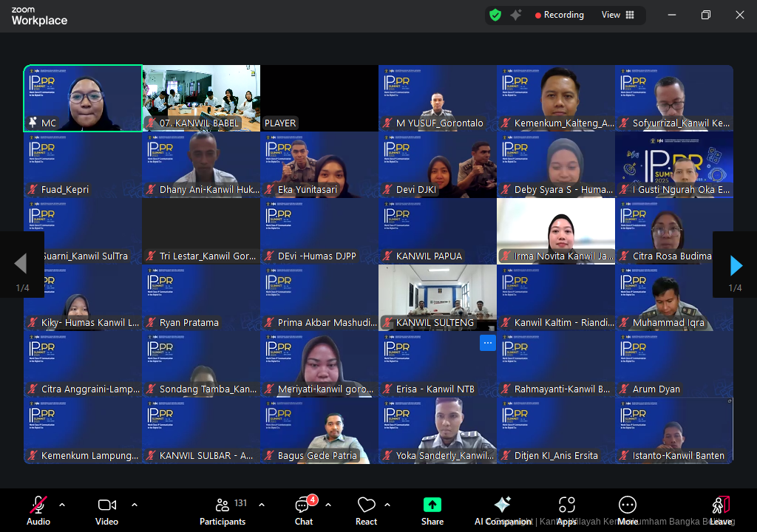The height and width of the screenshot is (532, 757).
Task: Expand the participants options arrow
Action: pyautogui.click(x=262, y=505)
